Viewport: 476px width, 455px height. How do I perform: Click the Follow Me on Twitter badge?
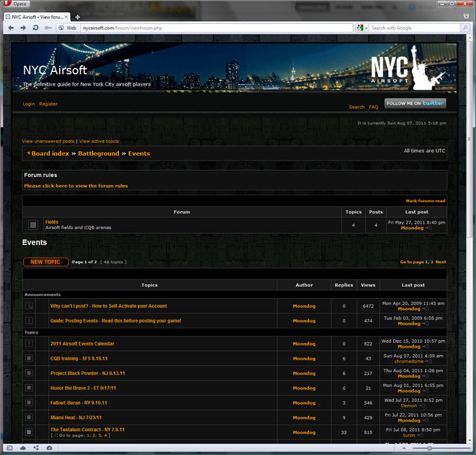[415, 103]
